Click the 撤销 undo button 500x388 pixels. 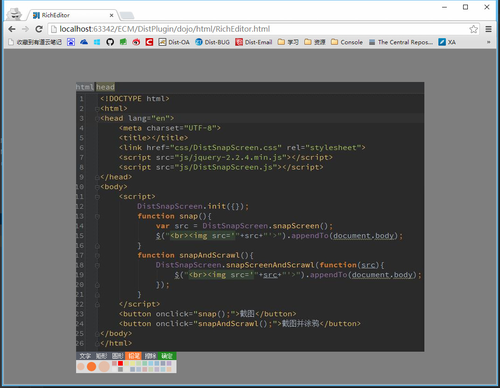(x=150, y=356)
